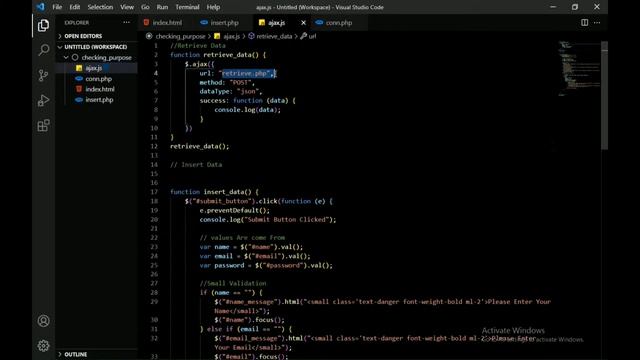Viewport: 640px width, 360px height.
Task: Click the "//Small Validation" comment
Action: tap(233, 283)
